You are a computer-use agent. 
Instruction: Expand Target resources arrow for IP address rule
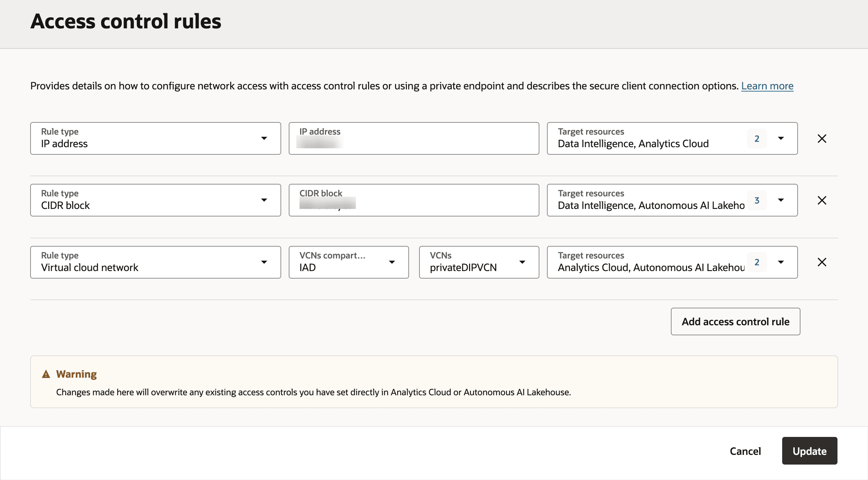click(781, 139)
